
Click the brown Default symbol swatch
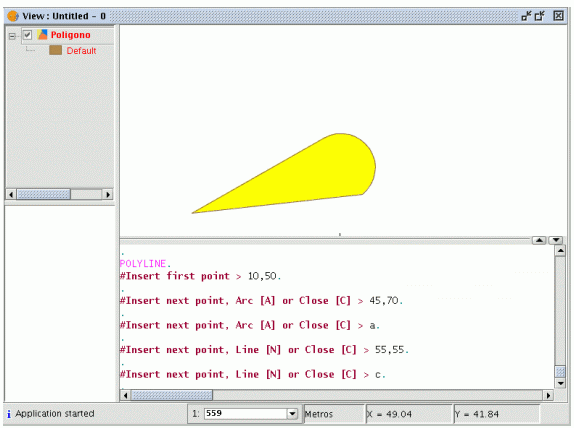click(x=56, y=50)
